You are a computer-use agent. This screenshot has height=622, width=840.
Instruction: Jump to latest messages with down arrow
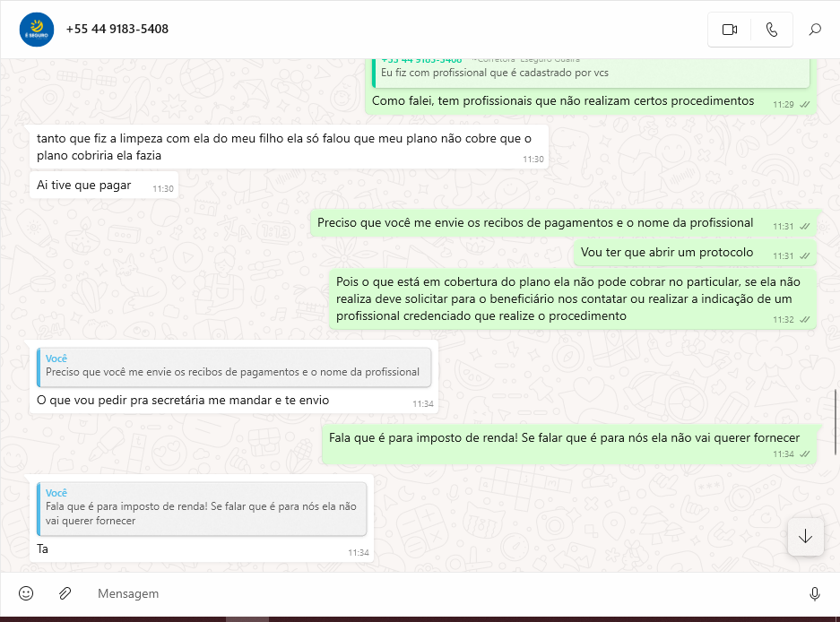(x=805, y=536)
